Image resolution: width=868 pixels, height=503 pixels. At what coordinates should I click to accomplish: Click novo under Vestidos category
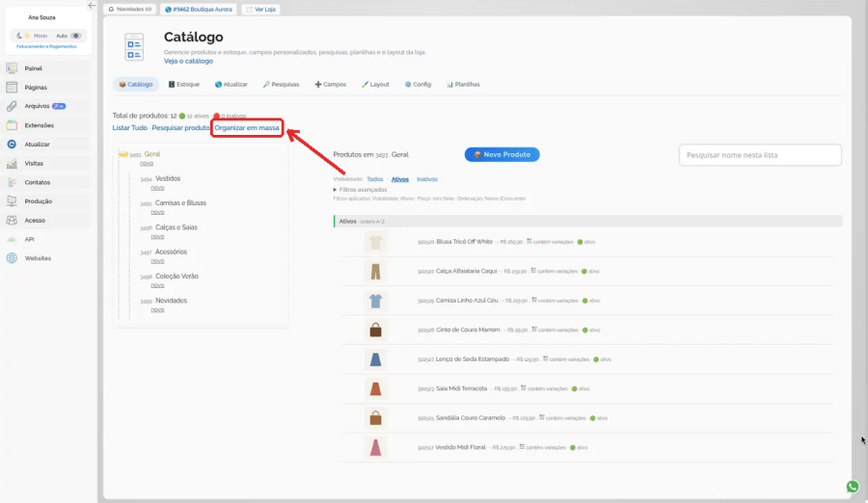pos(157,188)
